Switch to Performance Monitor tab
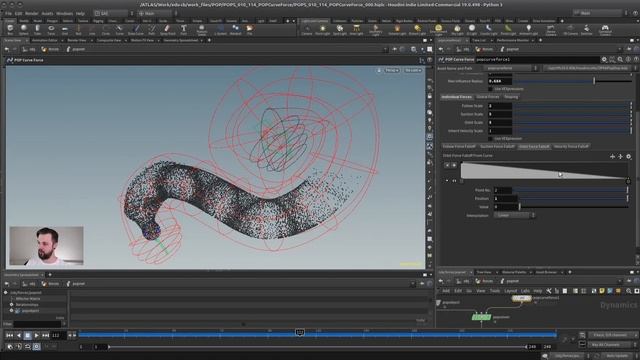The image size is (640, 360). tap(513, 40)
